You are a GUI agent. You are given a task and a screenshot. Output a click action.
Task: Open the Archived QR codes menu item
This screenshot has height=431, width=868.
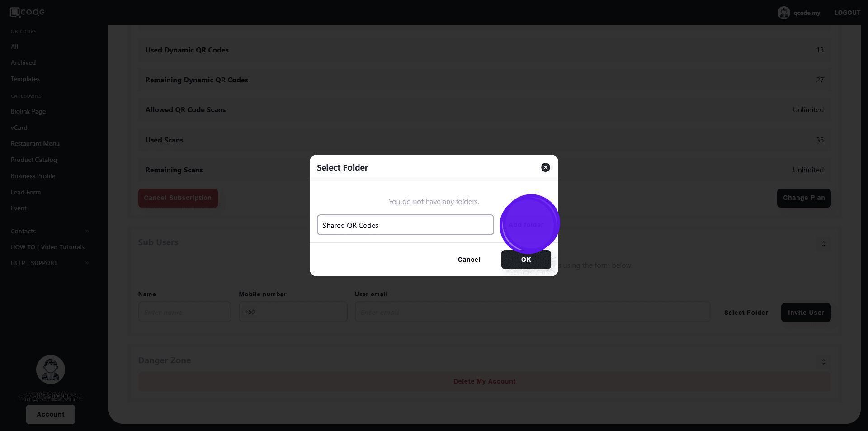coord(23,62)
